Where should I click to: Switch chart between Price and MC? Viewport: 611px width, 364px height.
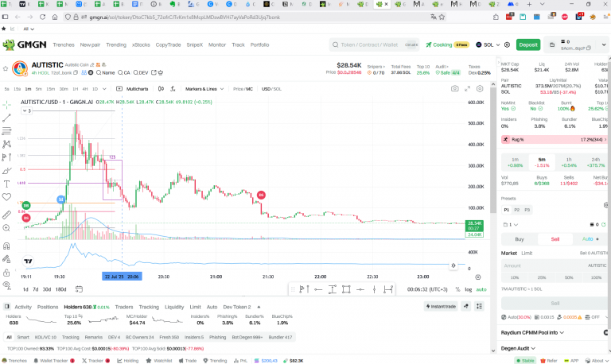tap(243, 89)
